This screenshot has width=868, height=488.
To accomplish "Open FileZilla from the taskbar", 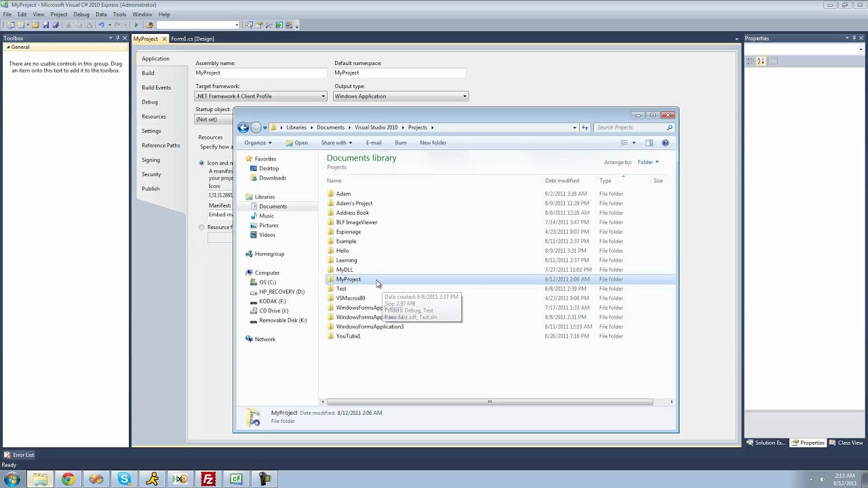I will pos(208,479).
